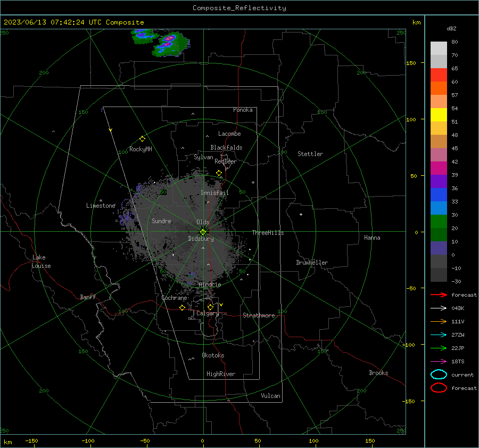The width and height of the screenshot is (479, 448).
Task: Pick the purple swatch on dBZ scale
Action: point(439,181)
